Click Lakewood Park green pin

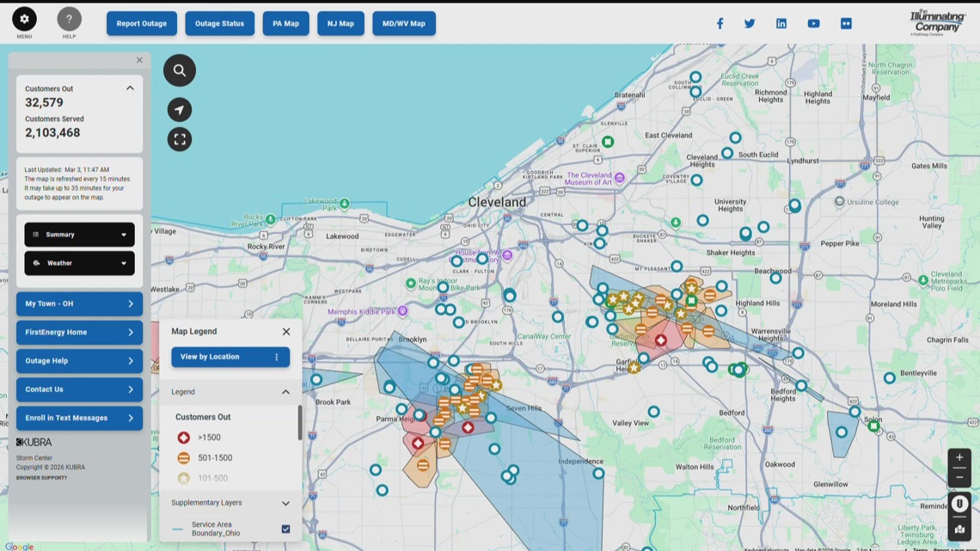(x=345, y=204)
